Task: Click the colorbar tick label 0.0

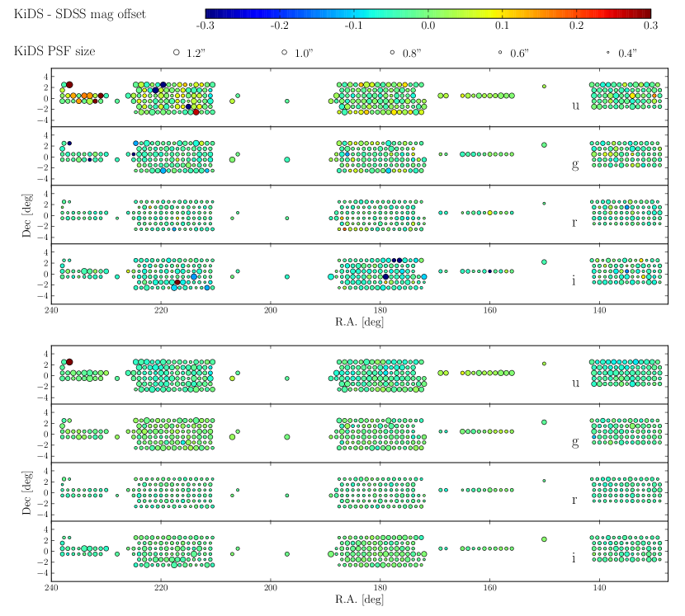Action: (x=428, y=26)
